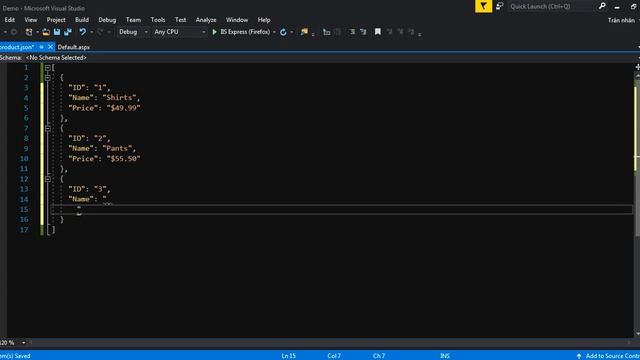Screen dimensions: 640x360
Task: Collapse the object starting on line 7
Action: coord(48,128)
